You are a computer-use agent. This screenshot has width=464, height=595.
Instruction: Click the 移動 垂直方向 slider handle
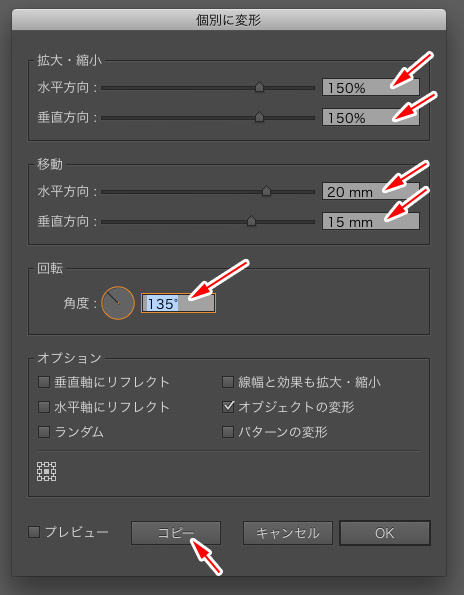click(251, 220)
